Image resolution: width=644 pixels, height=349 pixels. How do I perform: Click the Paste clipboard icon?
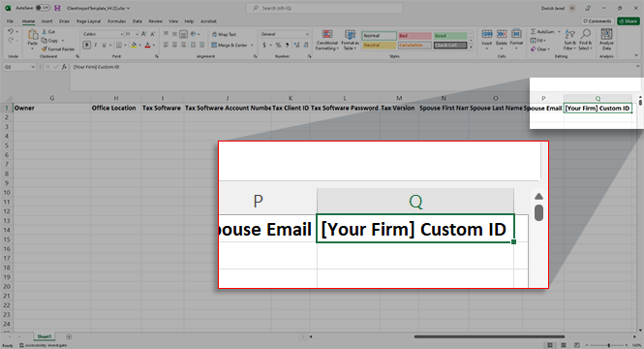pyautogui.click(x=33, y=35)
